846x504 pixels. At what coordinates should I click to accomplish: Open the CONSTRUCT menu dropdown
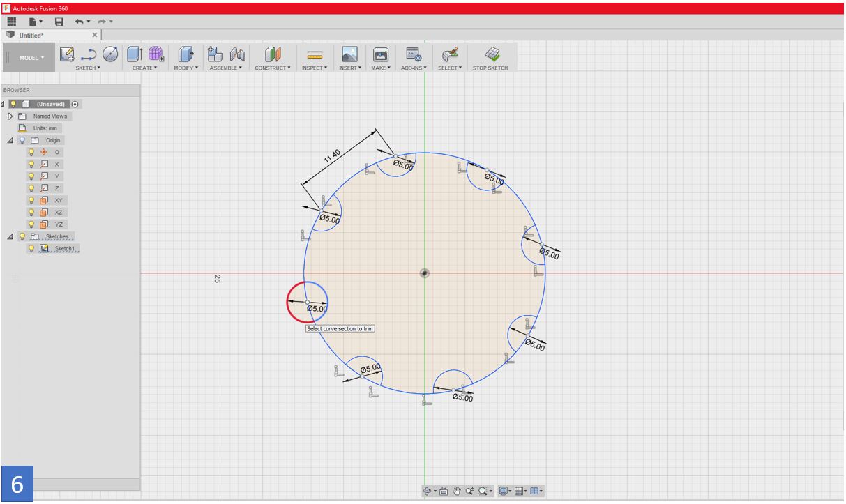(273, 68)
